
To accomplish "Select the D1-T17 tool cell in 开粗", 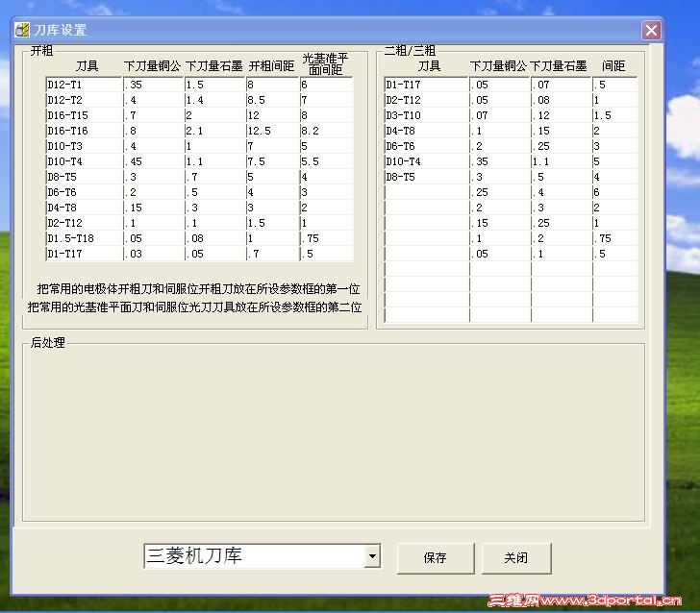I will pyautogui.click(x=84, y=254).
